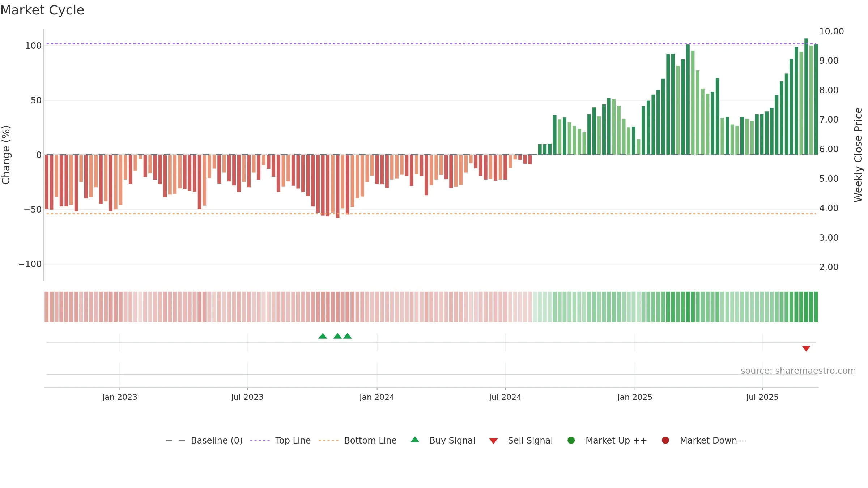Select the middle buy signal triangle marker

click(337, 336)
